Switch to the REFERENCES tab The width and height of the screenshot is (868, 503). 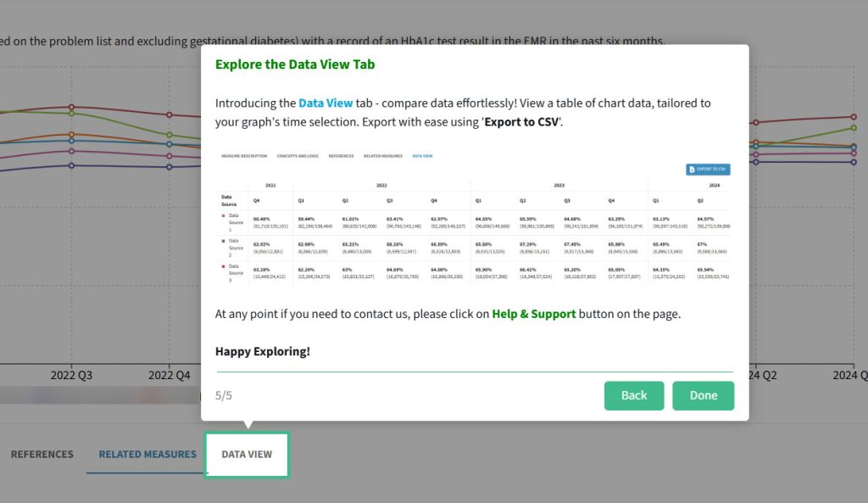point(42,455)
